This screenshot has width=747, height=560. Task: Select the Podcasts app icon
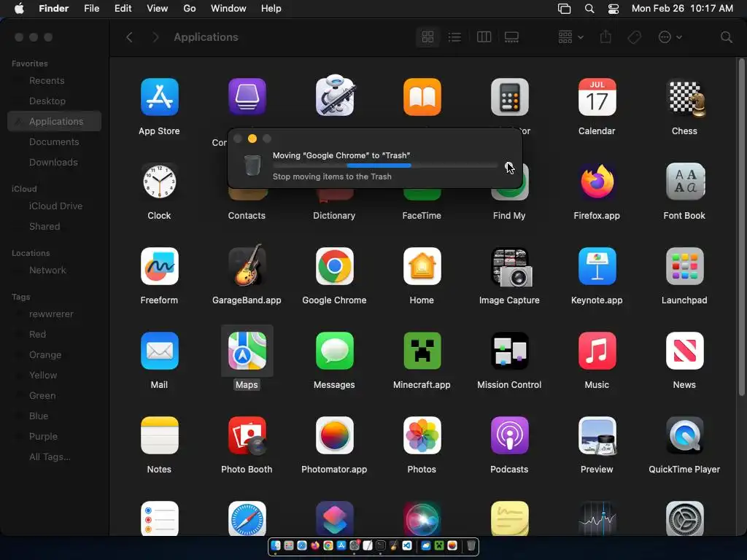(x=509, y=435)
